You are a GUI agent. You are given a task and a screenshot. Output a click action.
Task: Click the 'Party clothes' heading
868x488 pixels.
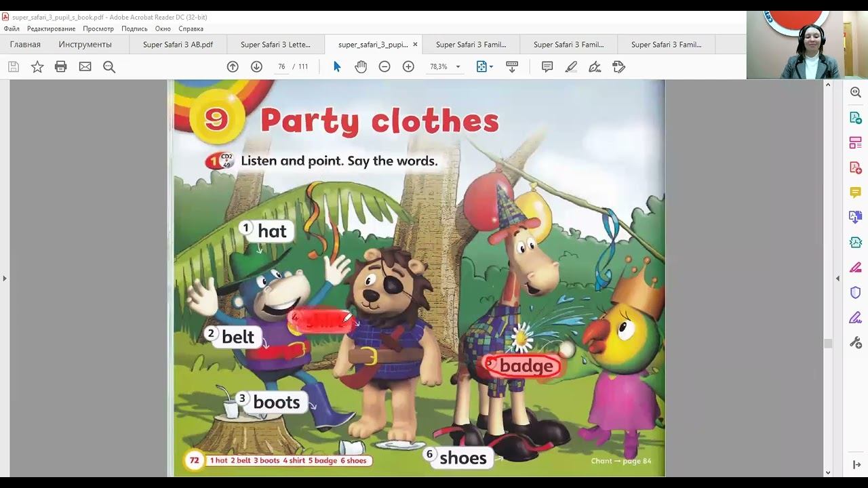380,121
